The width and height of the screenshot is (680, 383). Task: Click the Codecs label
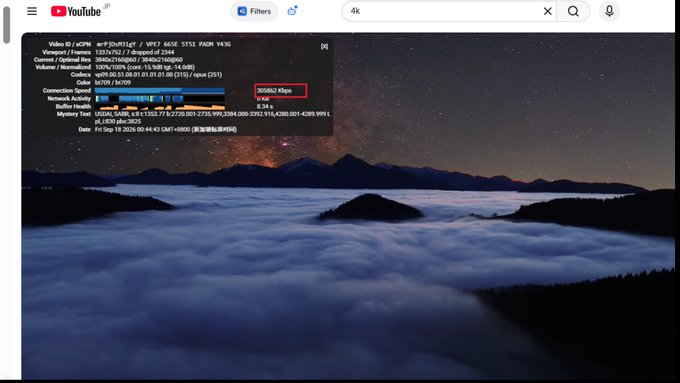81,75
